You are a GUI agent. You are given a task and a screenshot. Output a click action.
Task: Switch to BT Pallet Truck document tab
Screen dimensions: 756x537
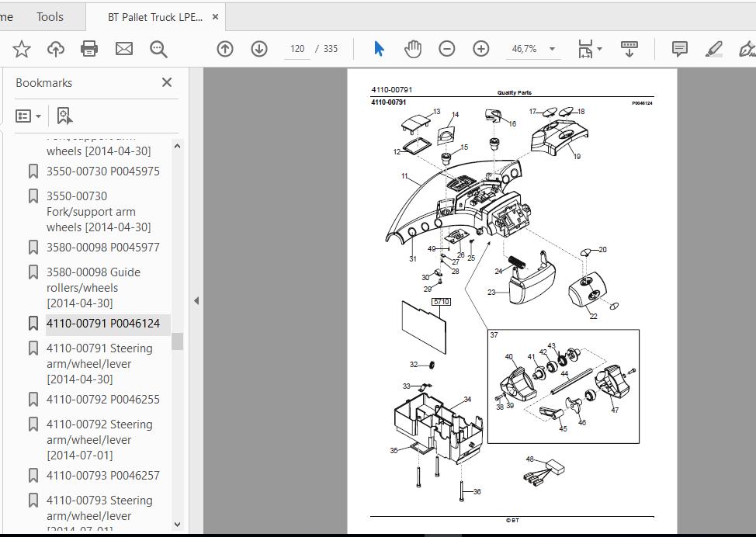point(155,16)
